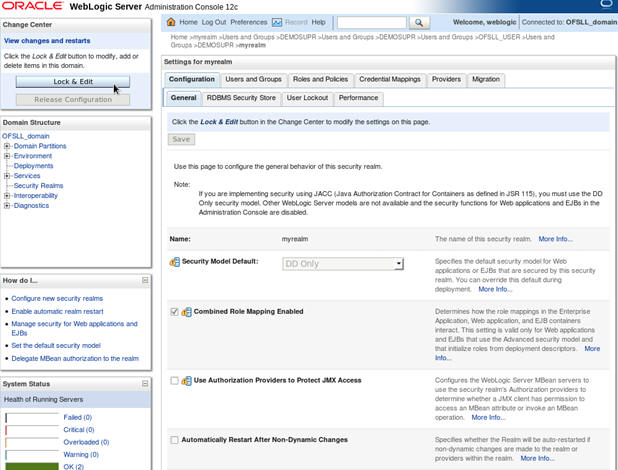Focus the search text field
The image size is (618, 470).
pos(371,23)
